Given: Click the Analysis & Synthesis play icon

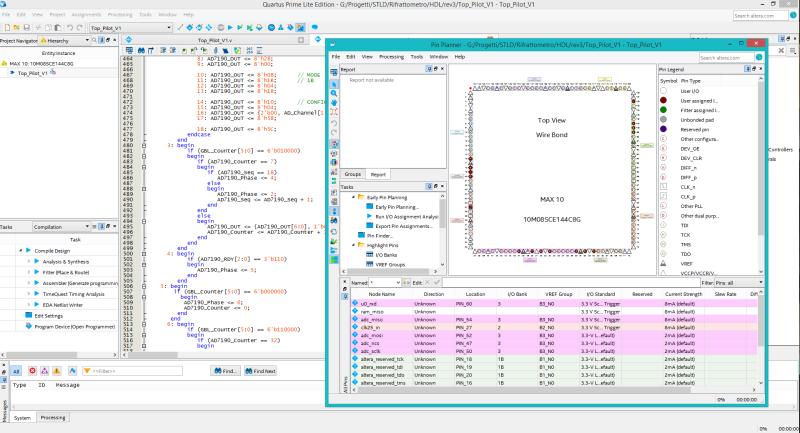Looking at the screenshot, I should 37,262.
